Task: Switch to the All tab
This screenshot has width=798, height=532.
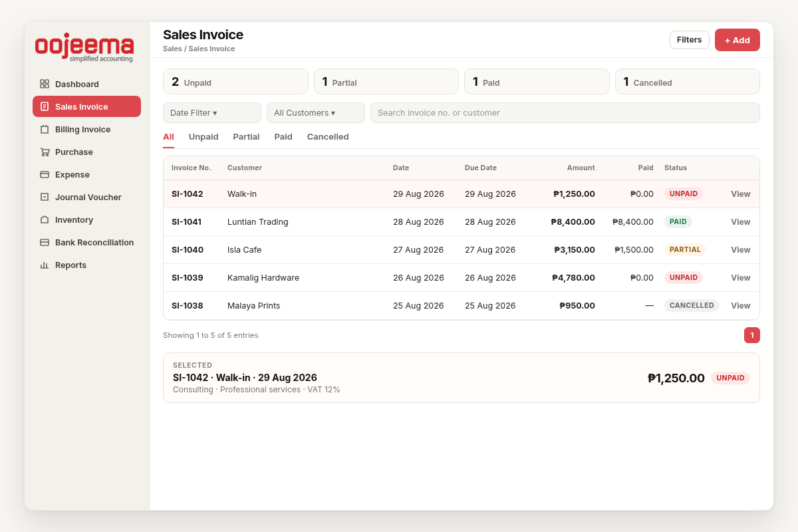Action: tap(168, 137)
